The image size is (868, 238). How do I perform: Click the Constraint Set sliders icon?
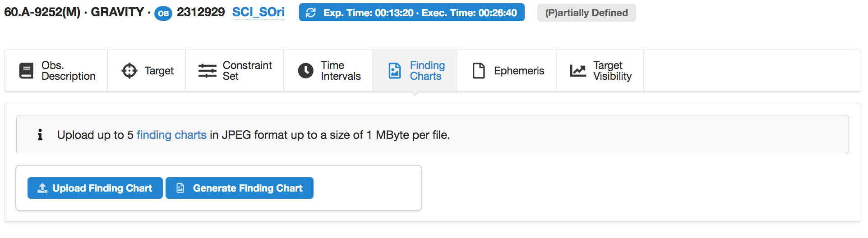point(208,71)
